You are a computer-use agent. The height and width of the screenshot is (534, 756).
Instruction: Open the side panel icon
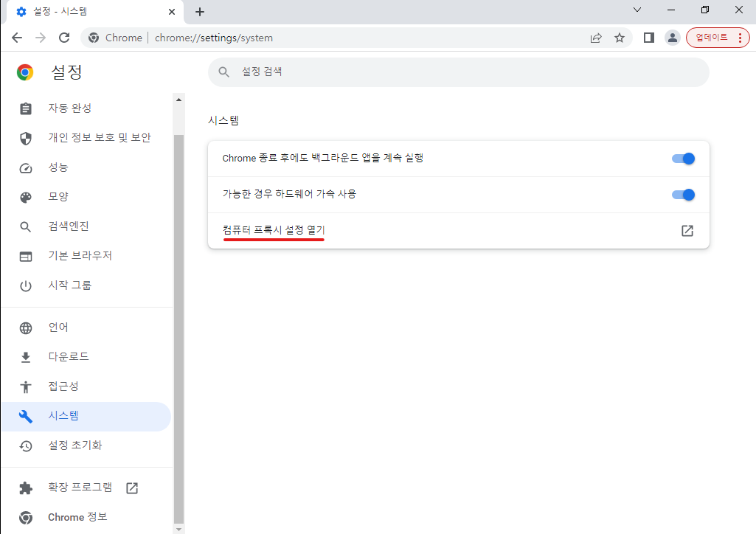(649, 38)
